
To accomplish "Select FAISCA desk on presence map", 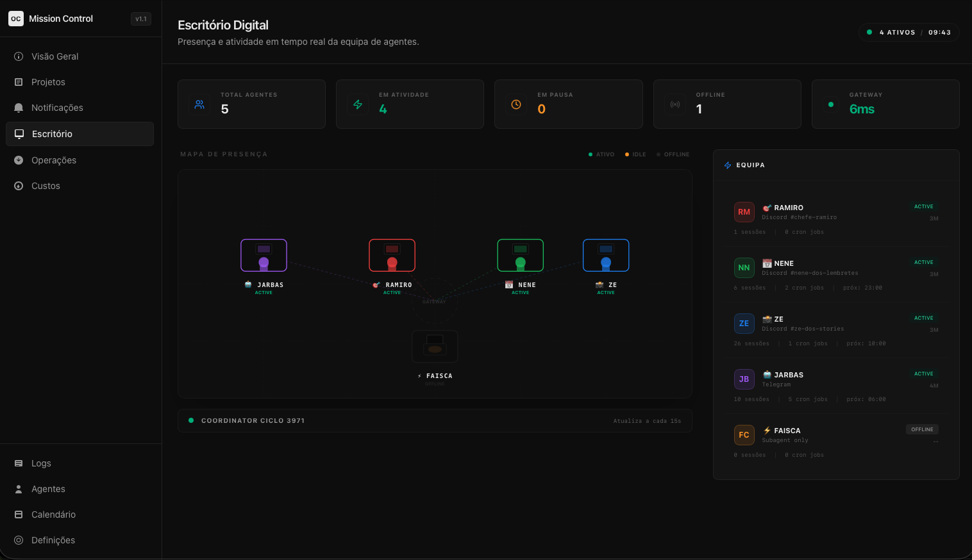I will (x=435, y=347).
